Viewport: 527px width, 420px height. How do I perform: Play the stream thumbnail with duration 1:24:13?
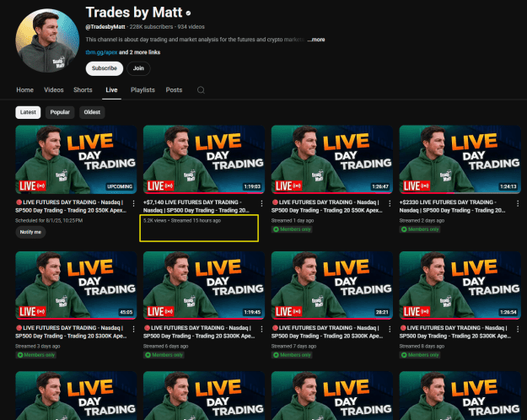pos(460,159)
